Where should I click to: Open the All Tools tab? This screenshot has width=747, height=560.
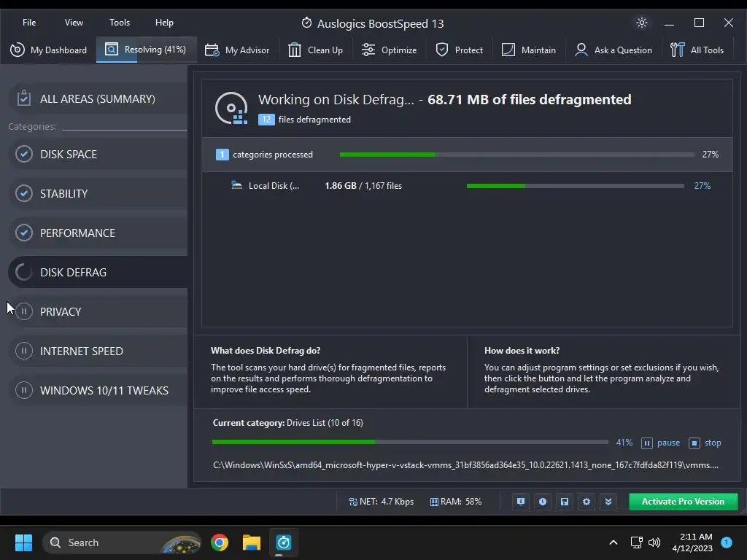point(697,50)
